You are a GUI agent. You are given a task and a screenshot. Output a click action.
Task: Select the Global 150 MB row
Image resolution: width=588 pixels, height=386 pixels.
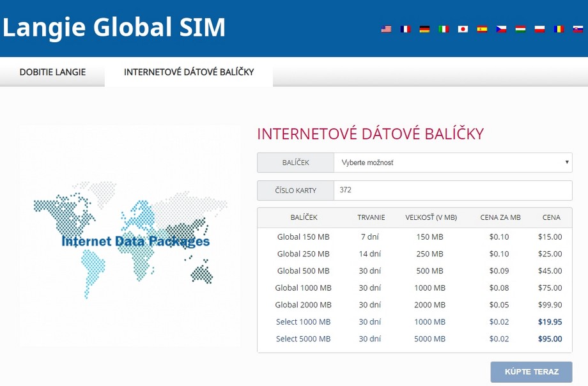click(x=415, y=236)
